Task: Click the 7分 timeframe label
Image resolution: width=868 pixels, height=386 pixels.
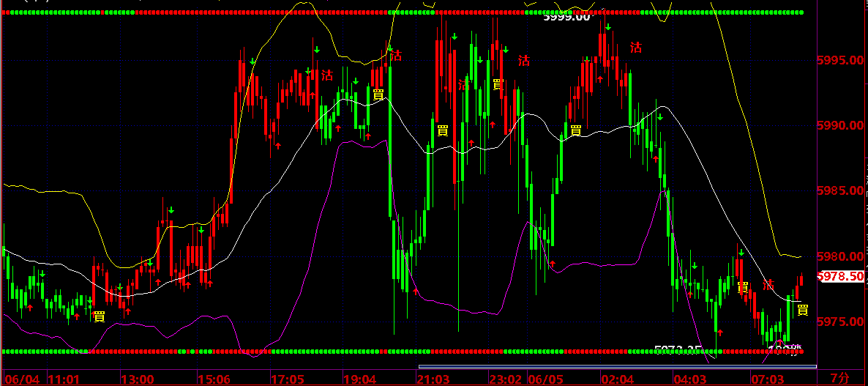Action: pyautogui.click(x=840, y=378)
